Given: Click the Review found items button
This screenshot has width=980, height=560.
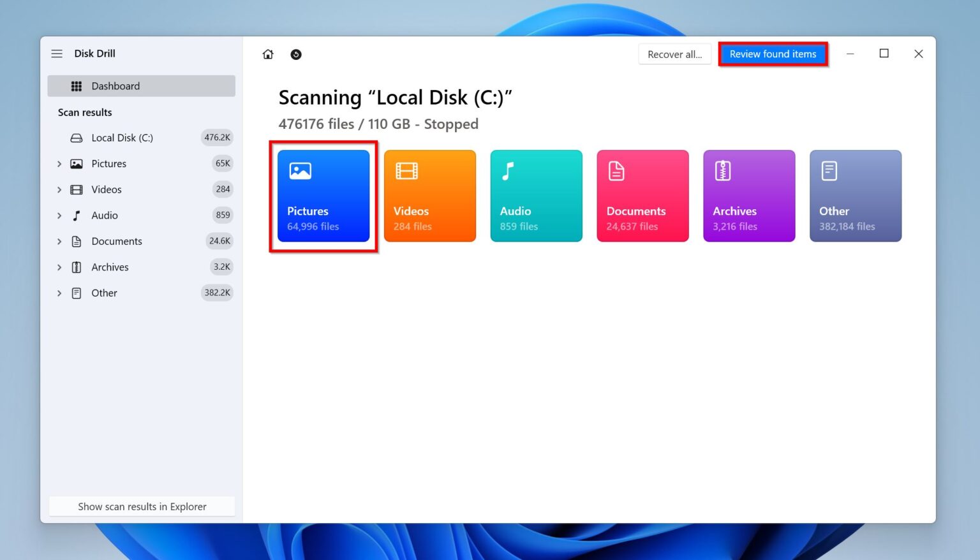Looking at the screenshot, I should [773, 54].
